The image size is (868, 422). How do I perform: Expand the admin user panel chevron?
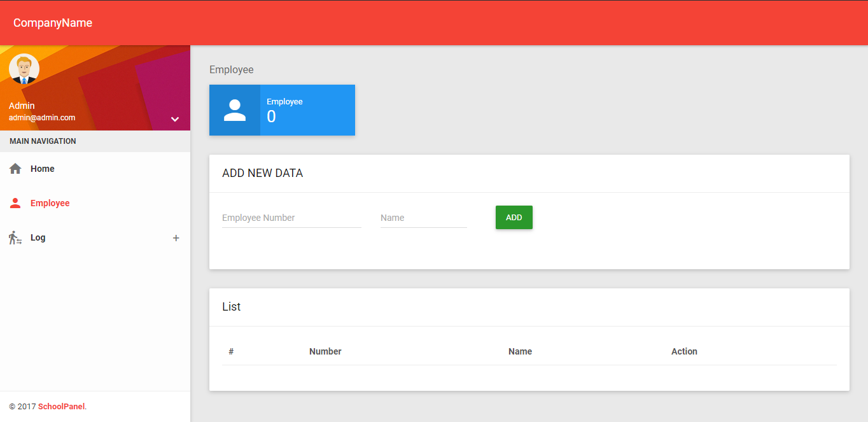coord(174,119)
